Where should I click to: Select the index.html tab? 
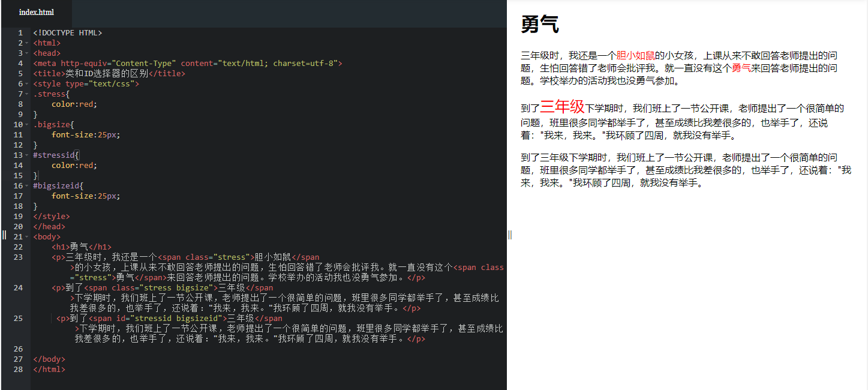pyautogui.click(x=36, y=12)
